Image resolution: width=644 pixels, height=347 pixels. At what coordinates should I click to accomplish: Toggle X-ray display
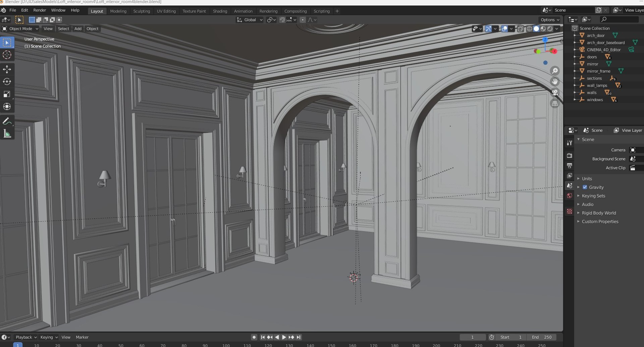(520, 29)
